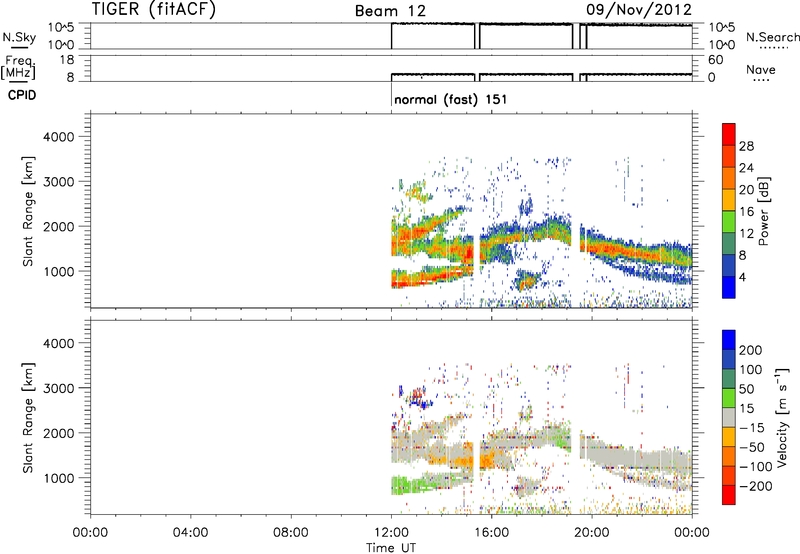Click the normal (fast) 151 mode text
Image resolution: width=800 pixels, height=554 pixels.
pos(451,99)
